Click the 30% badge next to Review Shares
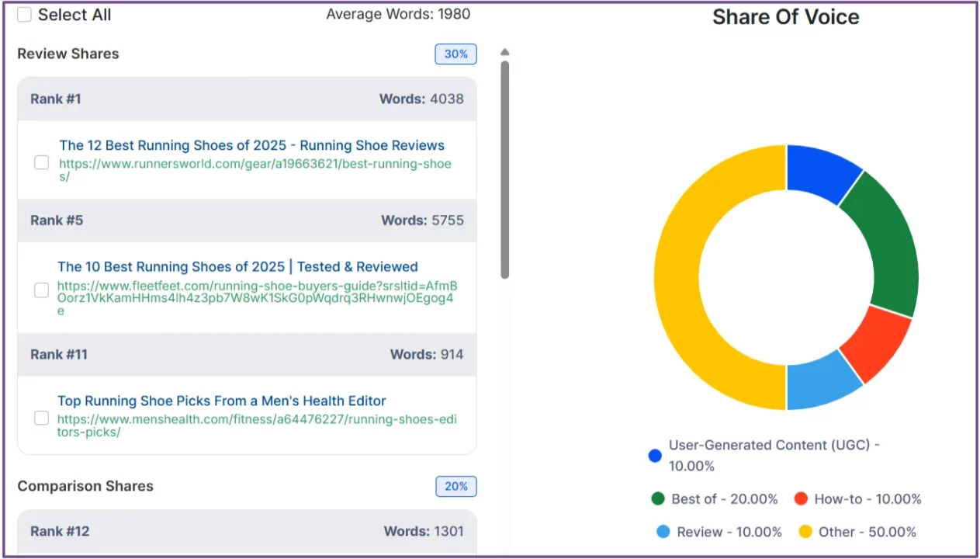The height and width of the screenshot is (559, 980). click(455, 54)
